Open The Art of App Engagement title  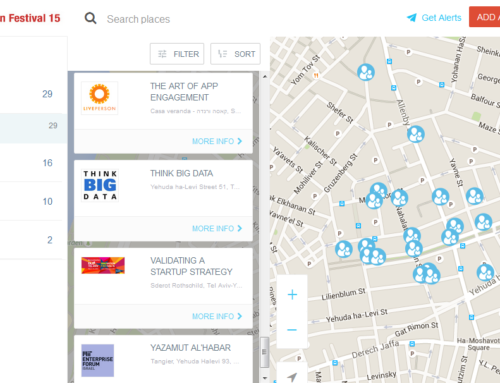(x=184, y=92)
